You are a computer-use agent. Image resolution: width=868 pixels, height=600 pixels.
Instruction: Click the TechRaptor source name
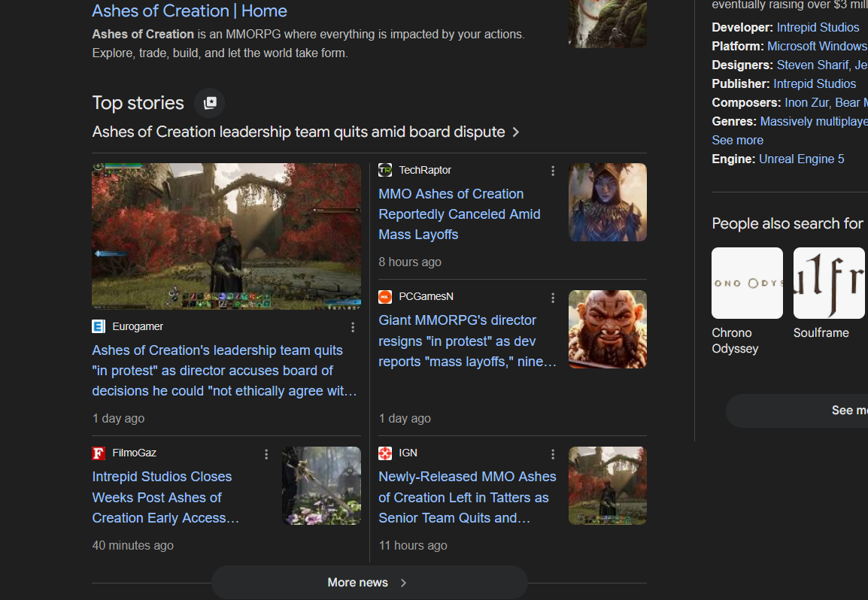[x=425, y=171]
